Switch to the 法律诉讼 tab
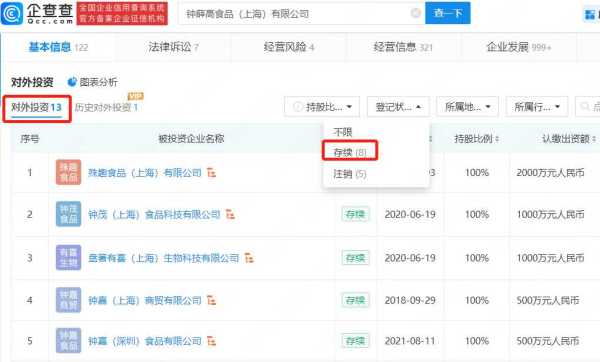 click(173, 47)
